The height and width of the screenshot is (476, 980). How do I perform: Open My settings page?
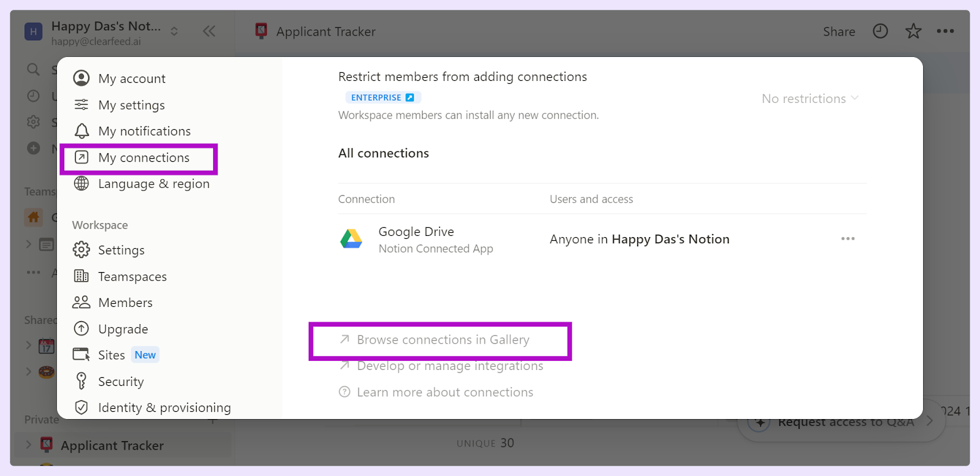coord(131,105)
